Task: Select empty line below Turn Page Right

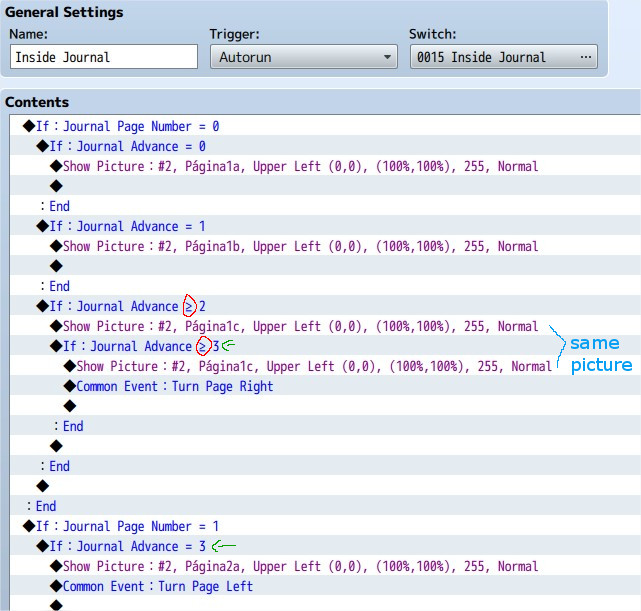Action: [x=325, y=406]
